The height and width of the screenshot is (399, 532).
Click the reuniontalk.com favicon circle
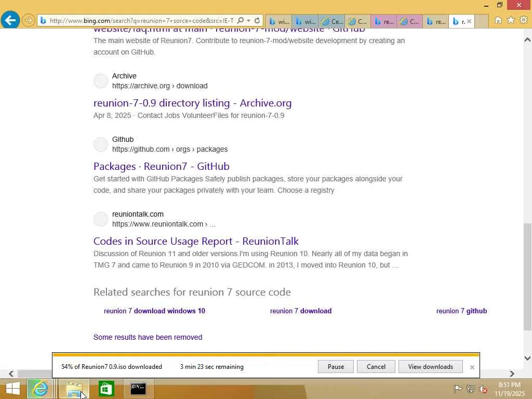(100, 219)
